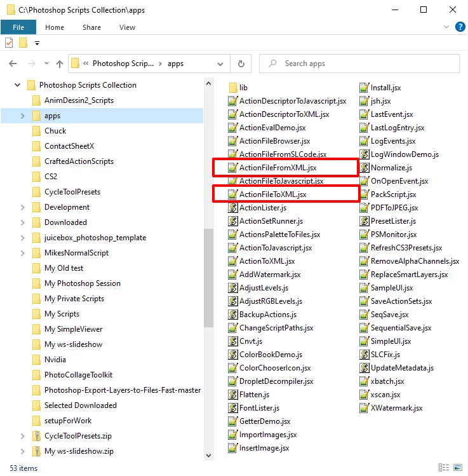Screen dimensions: 468x476
Task: Select XWatermark.jsx file icon
Action: tap(364, 408)
